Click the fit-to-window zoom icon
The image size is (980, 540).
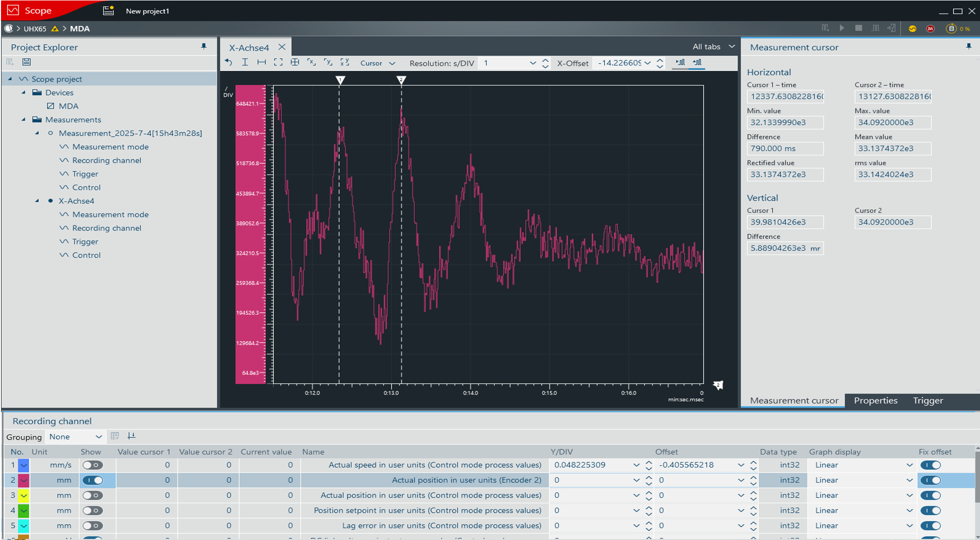click(278, 62)
